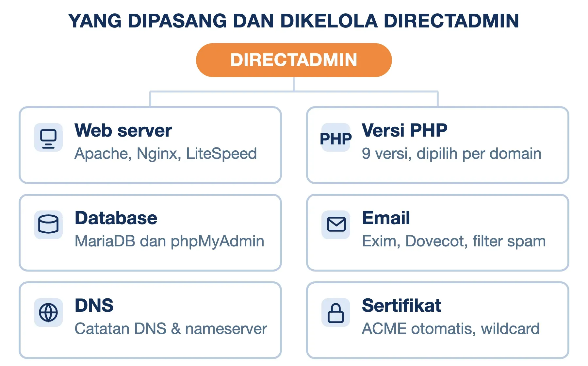Select the 'DNS' heading

pos(94,306)
